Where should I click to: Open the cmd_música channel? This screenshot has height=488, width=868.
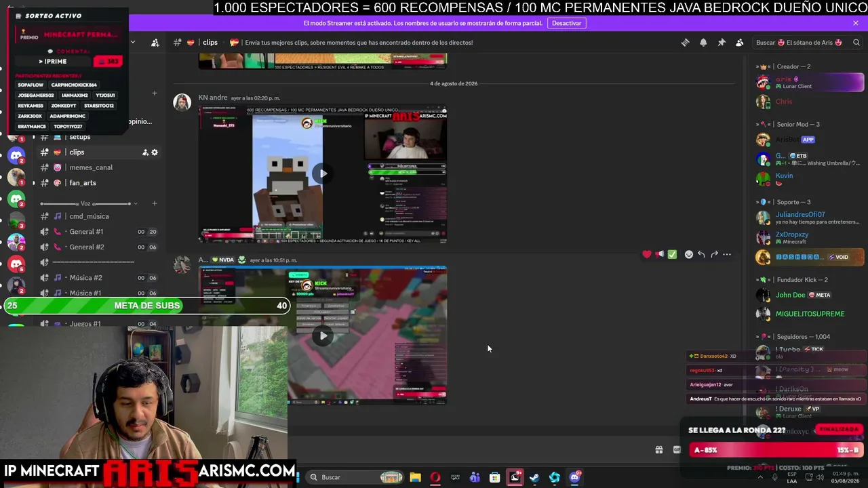click(99, 216)
